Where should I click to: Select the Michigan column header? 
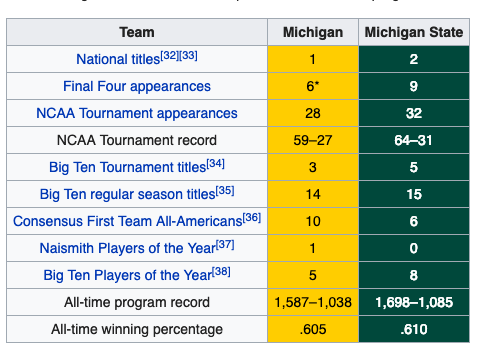coord(313,32)
